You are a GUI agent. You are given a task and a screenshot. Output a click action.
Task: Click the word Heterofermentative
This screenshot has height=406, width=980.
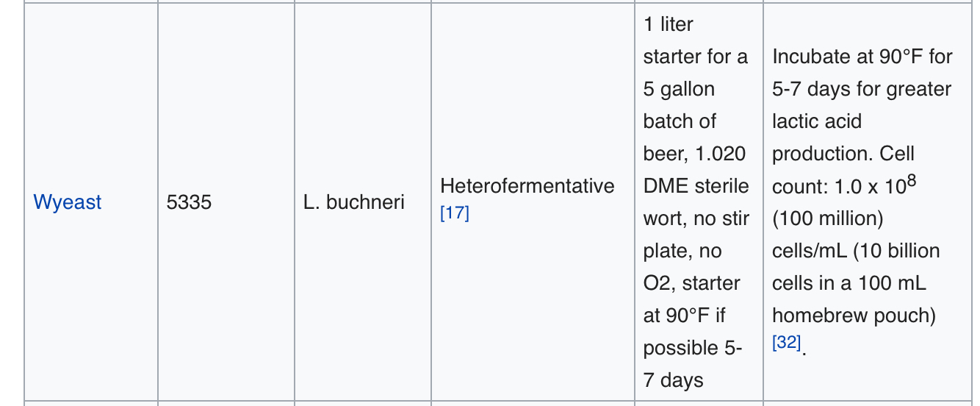pyautogui.click(x=527, y=186)
